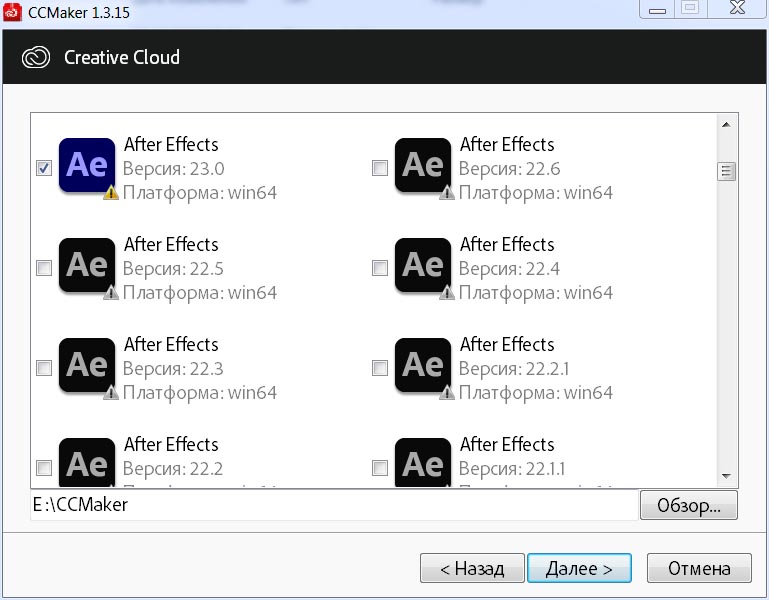Click the text Версия: 23.0

click(x=174, y=169)
